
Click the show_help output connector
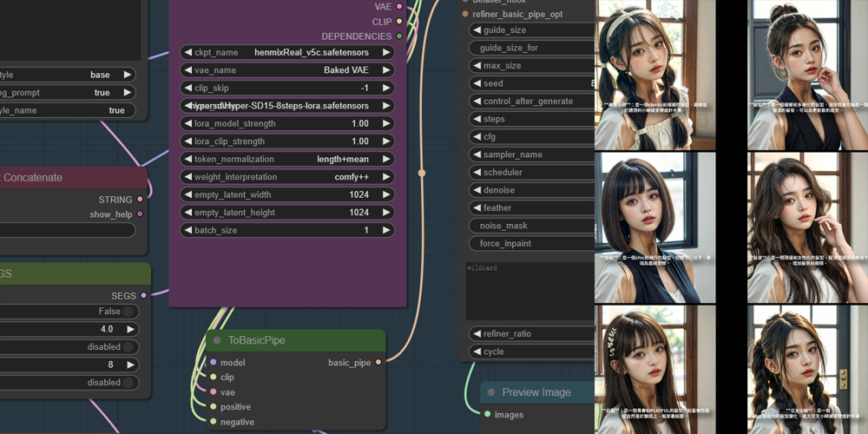click(x=140, y=214)
